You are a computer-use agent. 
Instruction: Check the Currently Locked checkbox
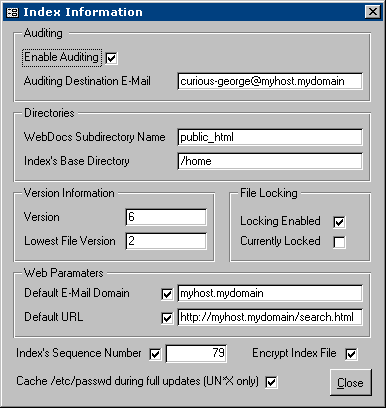point(339,242)
